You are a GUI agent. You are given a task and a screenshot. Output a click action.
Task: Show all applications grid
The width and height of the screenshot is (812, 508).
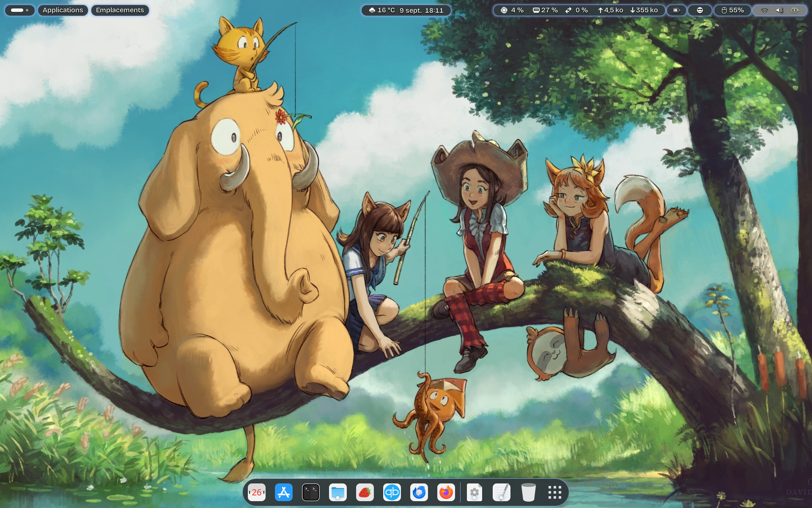click(555, 492)
